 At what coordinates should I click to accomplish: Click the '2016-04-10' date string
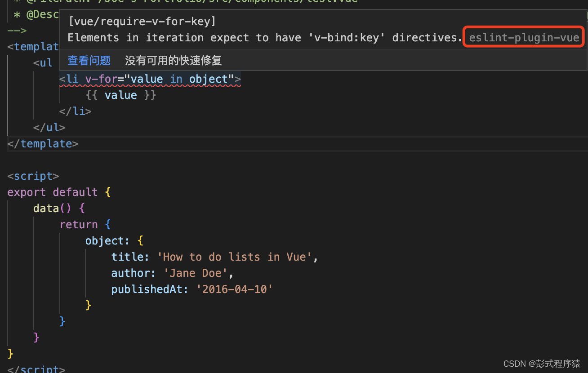point(235,289)
